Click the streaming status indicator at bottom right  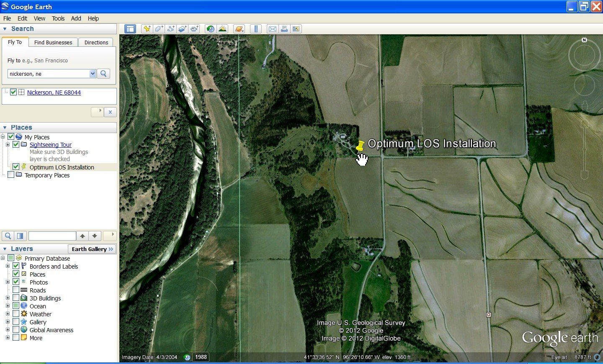pyautogui.click(x=596, y=357)
